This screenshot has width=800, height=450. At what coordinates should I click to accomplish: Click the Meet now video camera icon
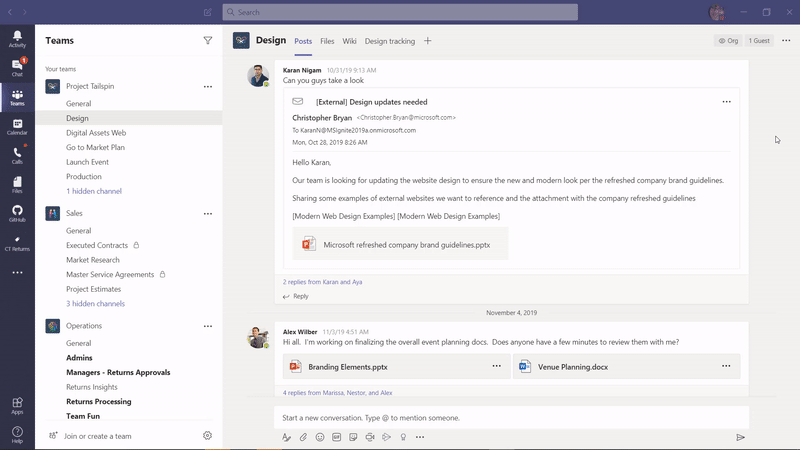point(370,437)
